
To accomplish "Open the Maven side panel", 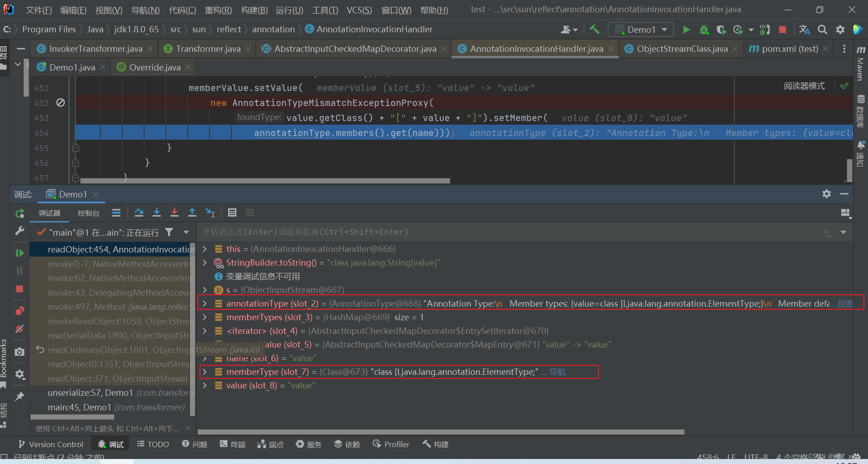I will pyautogui.click(x=860, y=64).
